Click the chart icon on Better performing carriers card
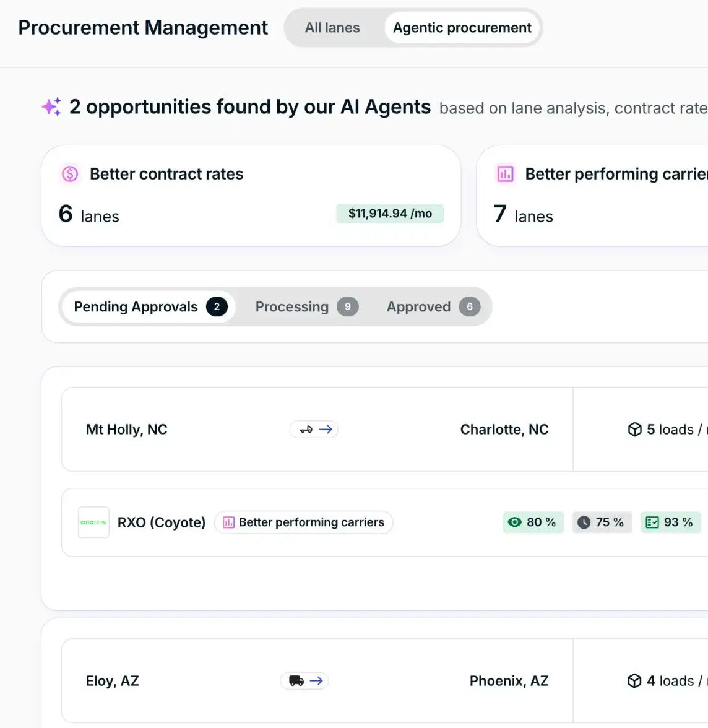The height and width of the screenshot is (728, 708). pos(505,174)
